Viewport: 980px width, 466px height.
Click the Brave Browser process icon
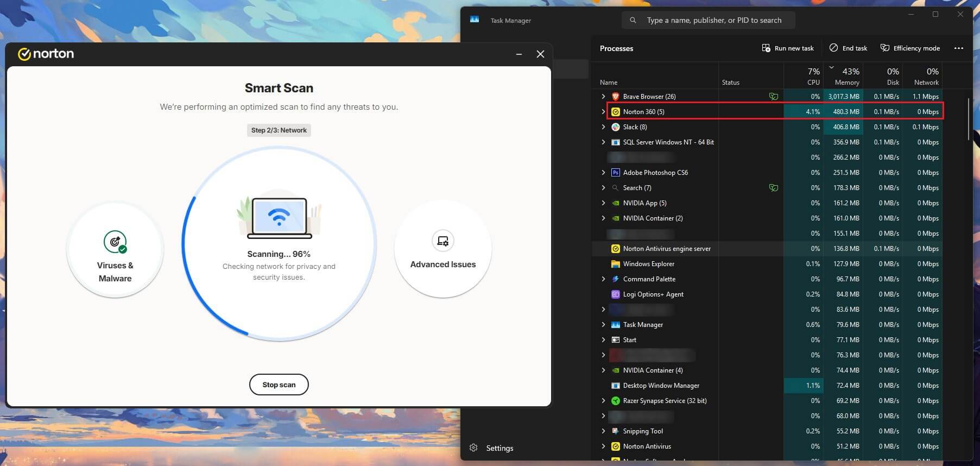(x=616, y=97)
